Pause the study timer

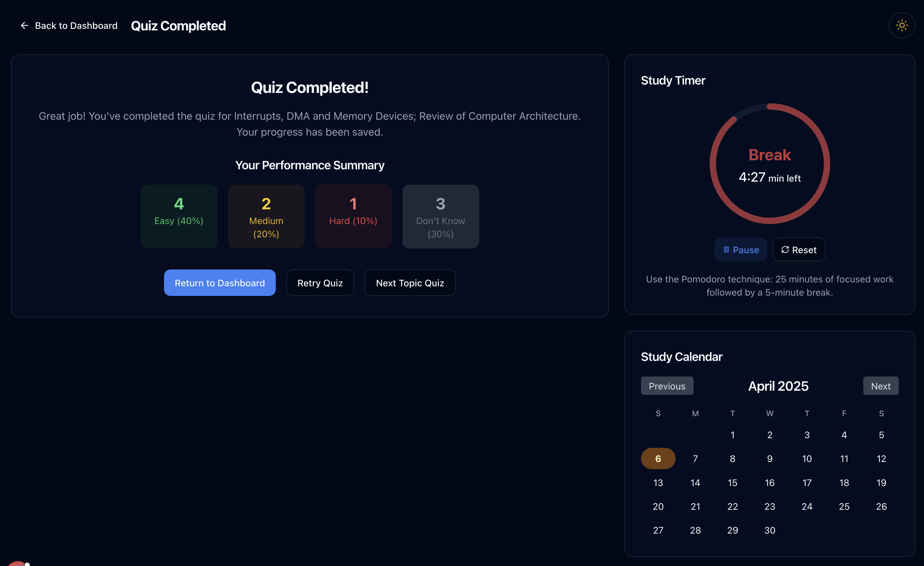tap(740, 250)
